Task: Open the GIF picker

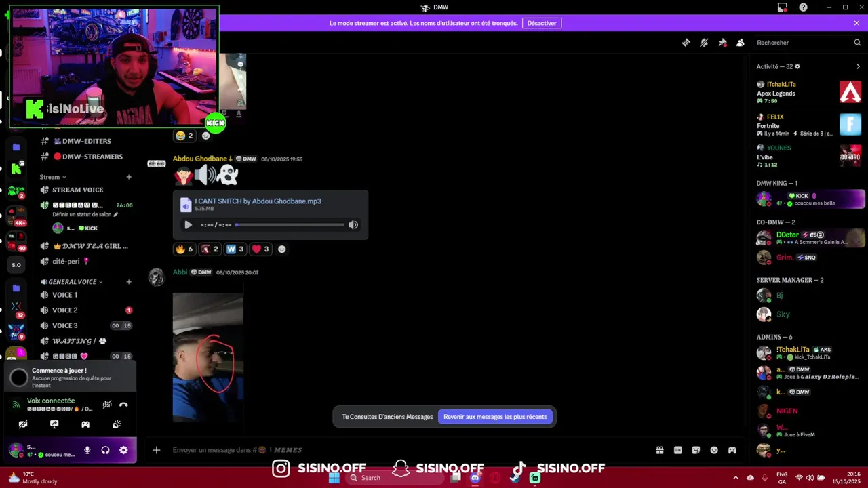Action: pyautogui.click(x=677, y=450)
